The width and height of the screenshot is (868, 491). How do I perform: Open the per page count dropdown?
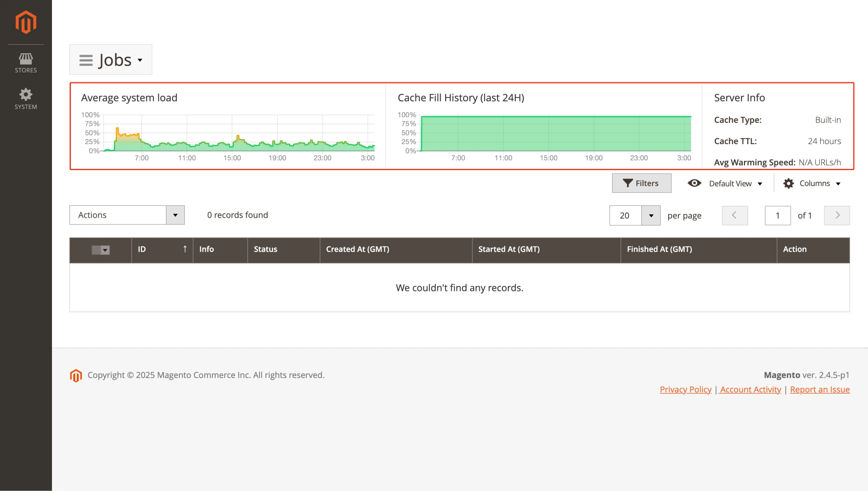point(650,215)
